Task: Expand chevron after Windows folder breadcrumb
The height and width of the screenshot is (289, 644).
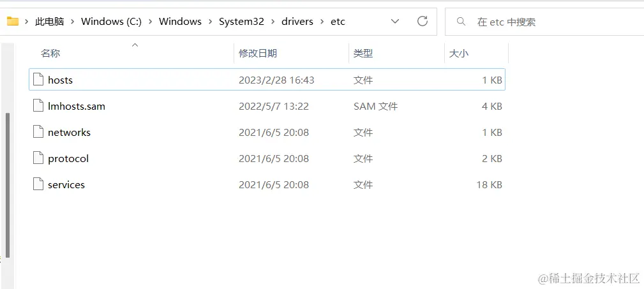Action: pos(210,22)
